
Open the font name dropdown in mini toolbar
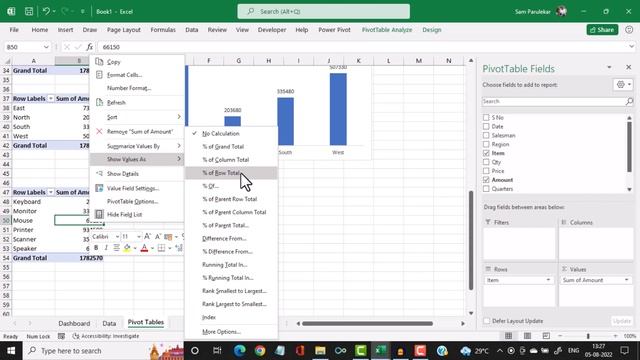pos(118,237)
